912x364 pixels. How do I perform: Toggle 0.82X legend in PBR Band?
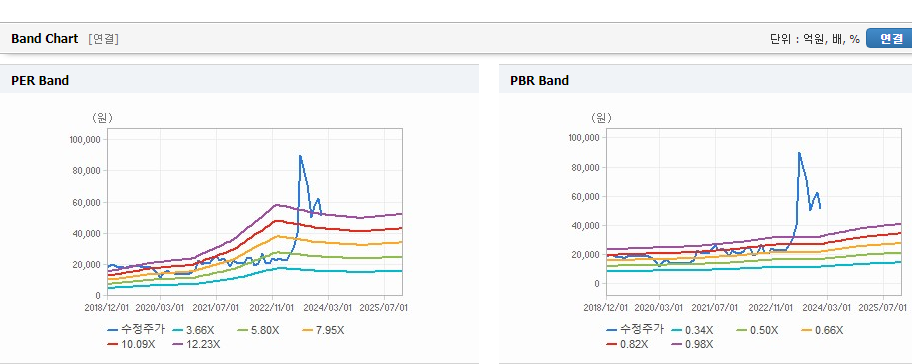(x=628, y=344)
